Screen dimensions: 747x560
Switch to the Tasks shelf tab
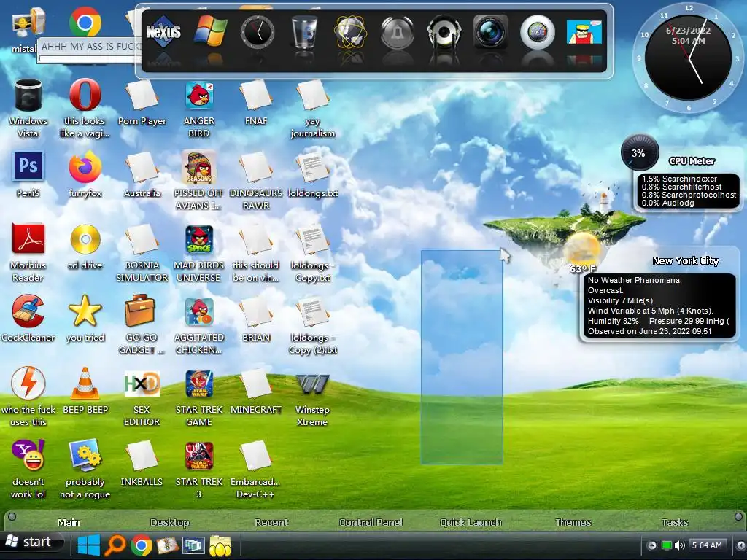point(675,522)
